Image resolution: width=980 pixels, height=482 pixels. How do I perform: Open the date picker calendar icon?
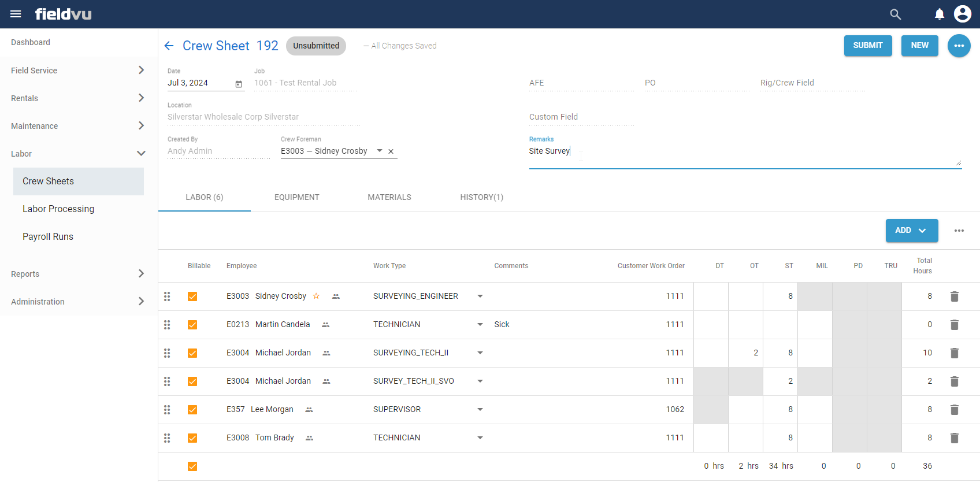pos(239,84)
